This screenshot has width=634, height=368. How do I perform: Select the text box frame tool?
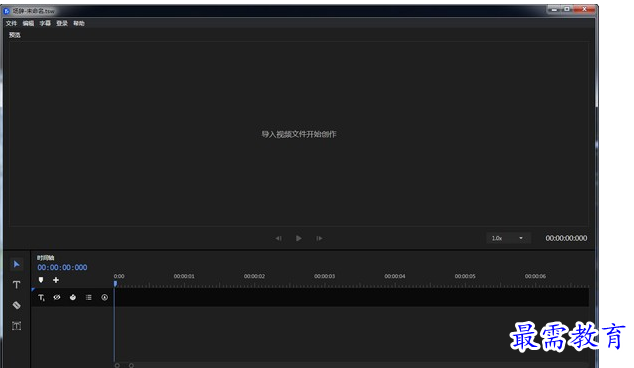click(17, 326)
